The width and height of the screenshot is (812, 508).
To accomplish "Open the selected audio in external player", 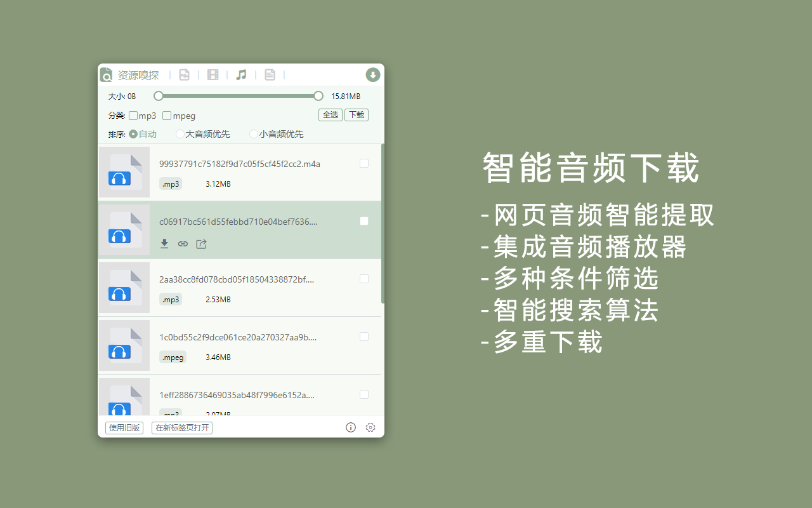I will [201, 243].
